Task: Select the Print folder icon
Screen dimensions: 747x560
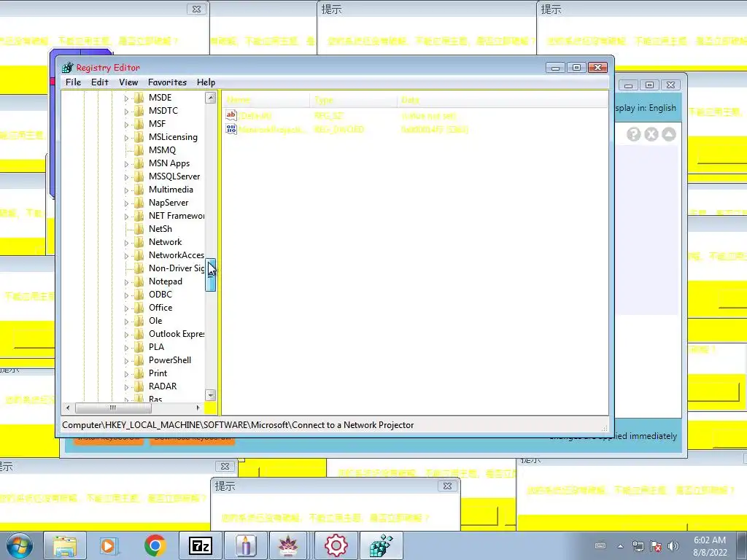Action: [139, 373]
